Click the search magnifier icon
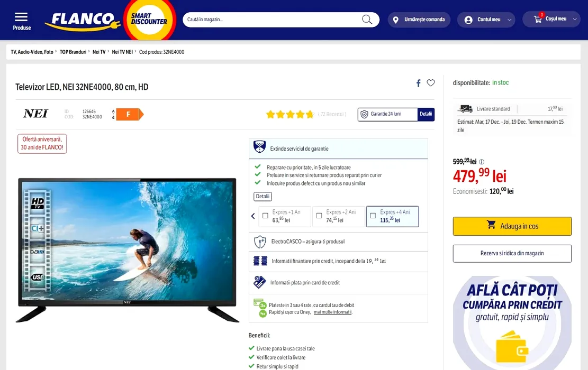Viewport: 588px width, 370px height. [x=367, y=20]
